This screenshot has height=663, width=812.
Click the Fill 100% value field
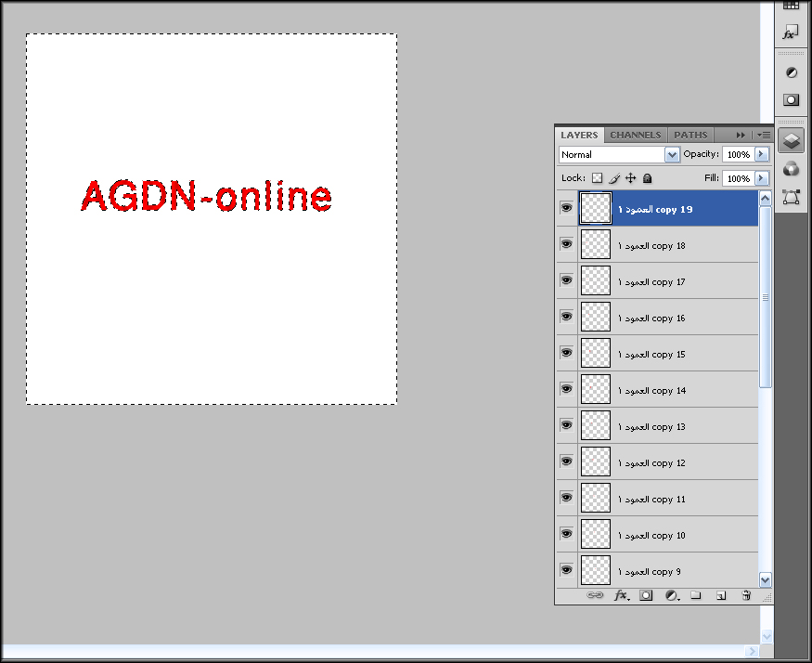point(739,179)
